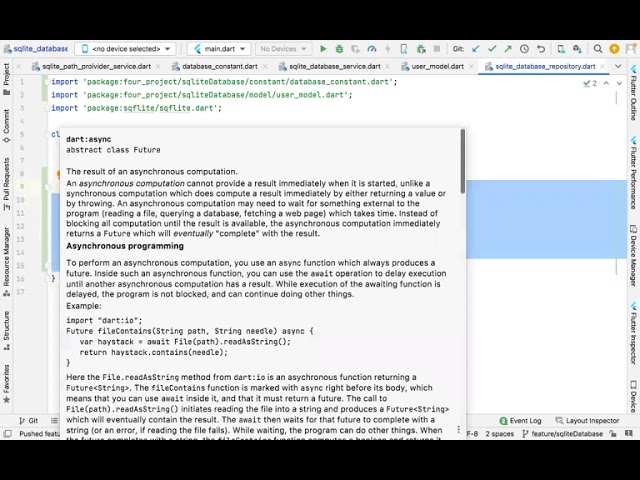Viewport: 640px width, 480px height.
Task: Go to next highlighted problem arrow
Action: click(x=619, y=83)
